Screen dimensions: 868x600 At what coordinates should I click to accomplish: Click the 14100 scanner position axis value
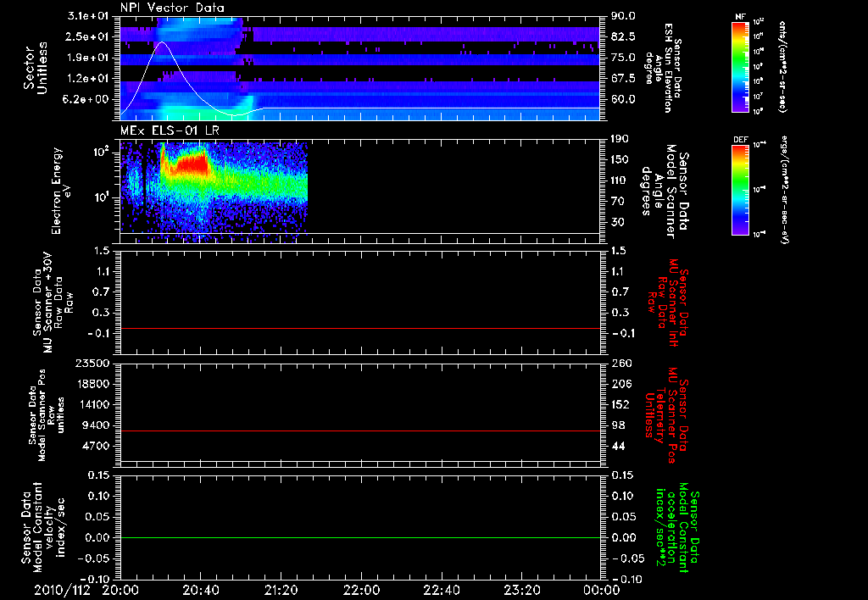(92, 404)
